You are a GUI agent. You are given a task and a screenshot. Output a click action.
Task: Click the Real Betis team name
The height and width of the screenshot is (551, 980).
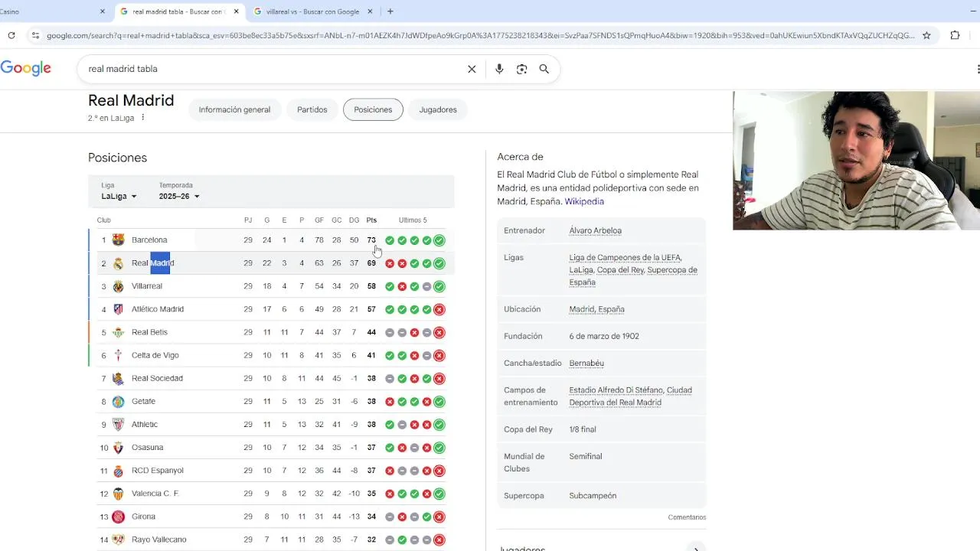coord(149,332)
